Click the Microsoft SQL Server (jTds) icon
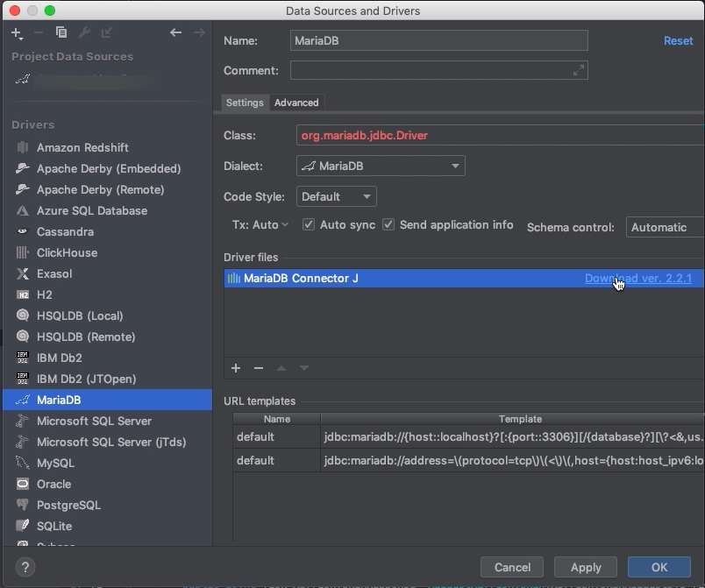The height and width of the screenshot is (588, 705). coord(23,442)
